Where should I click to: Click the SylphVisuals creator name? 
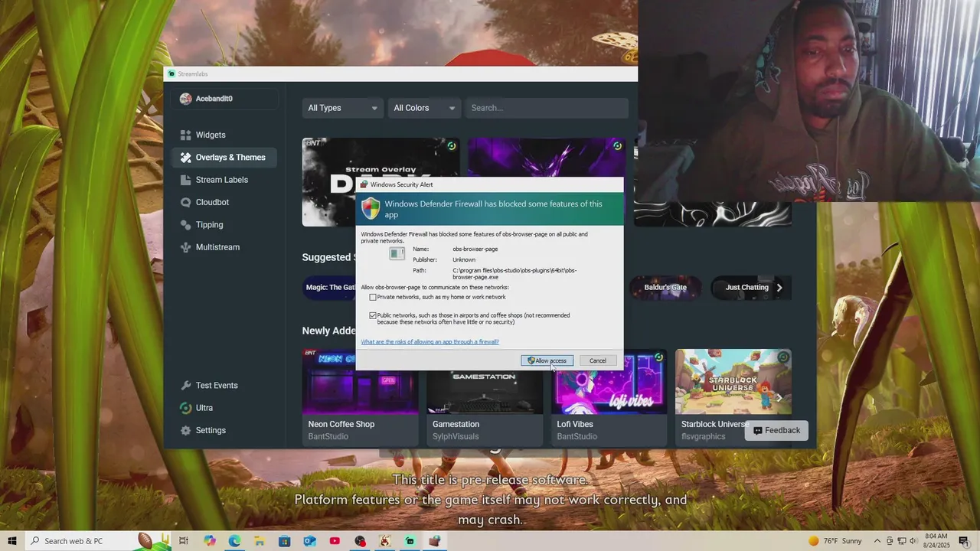(456, 437)
